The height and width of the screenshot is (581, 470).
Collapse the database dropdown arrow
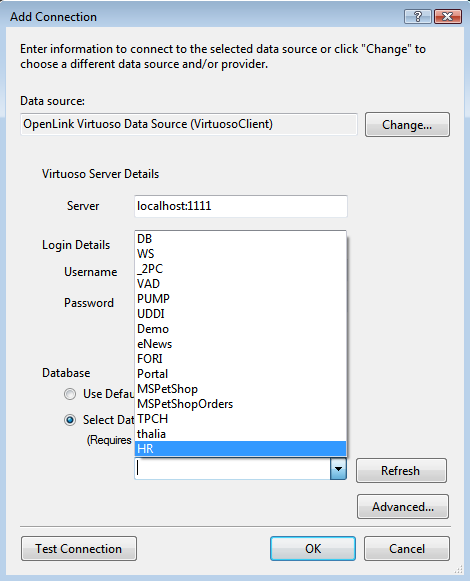[x=338, y=469]
